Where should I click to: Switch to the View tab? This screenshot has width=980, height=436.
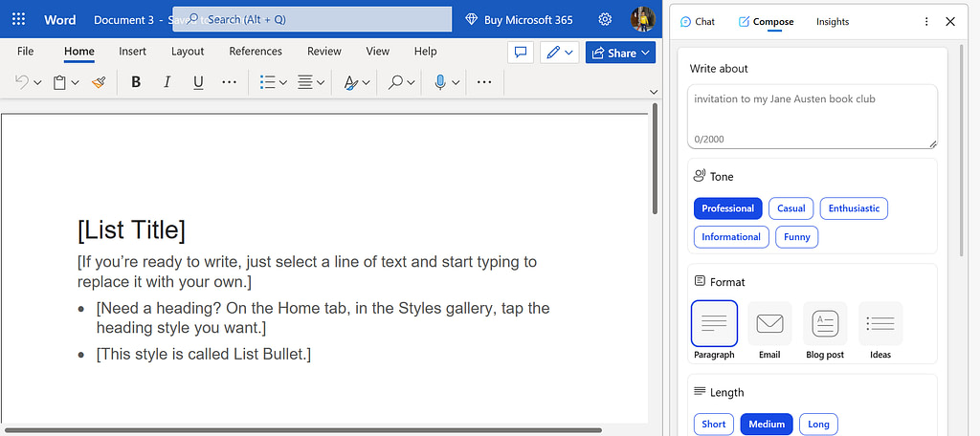pyautogui.click(x=377, y=52)
